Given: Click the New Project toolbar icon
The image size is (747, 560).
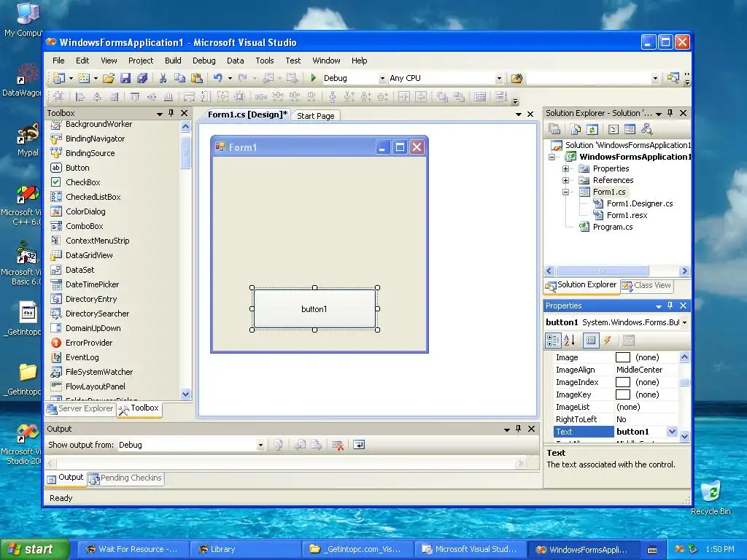Looking at the screenshot, I should [x=59, y=78].
